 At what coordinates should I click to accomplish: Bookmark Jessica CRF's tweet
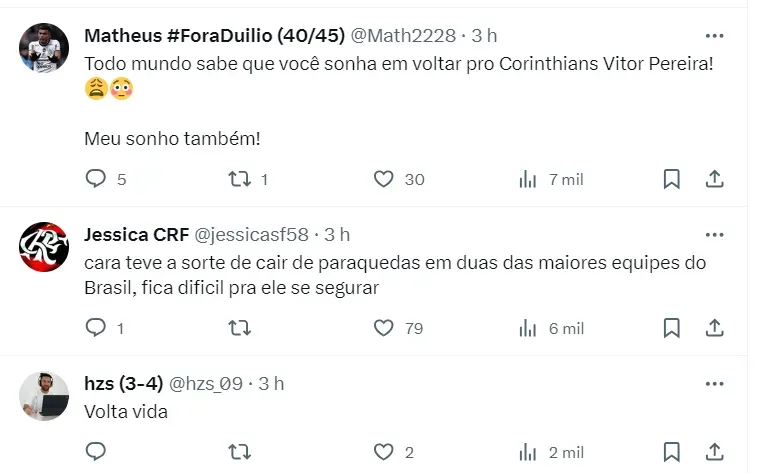click(x=672, y=328)
